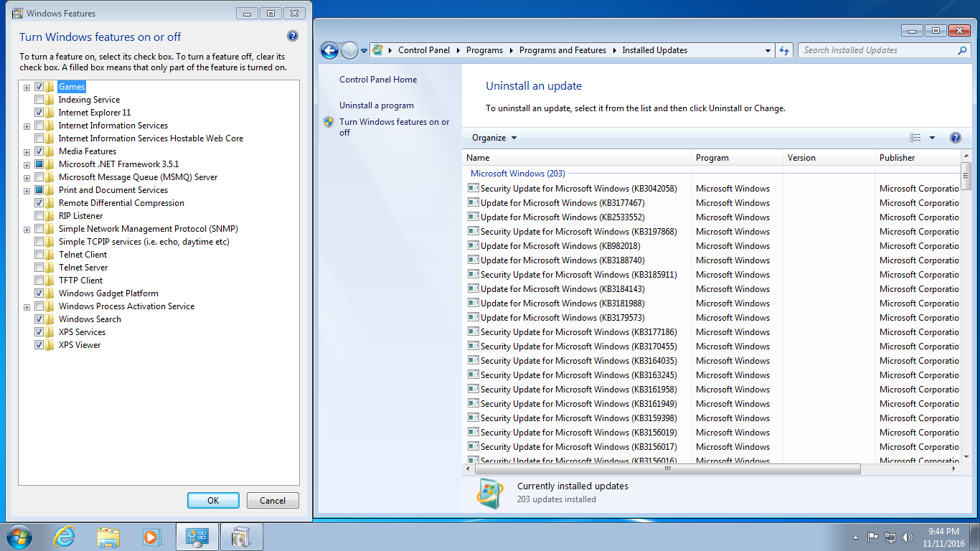Collapse the Microsoft Windows (203) group

pyautogui.click(x=518, y=174)
